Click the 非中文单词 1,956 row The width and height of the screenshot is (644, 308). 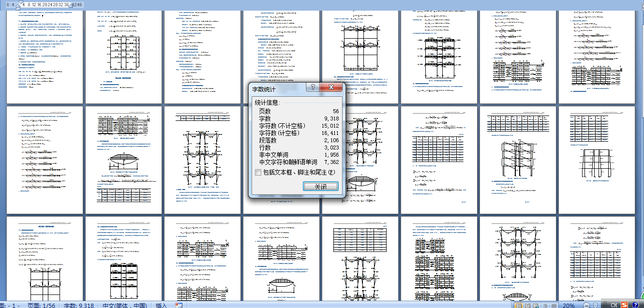(298, 155)
